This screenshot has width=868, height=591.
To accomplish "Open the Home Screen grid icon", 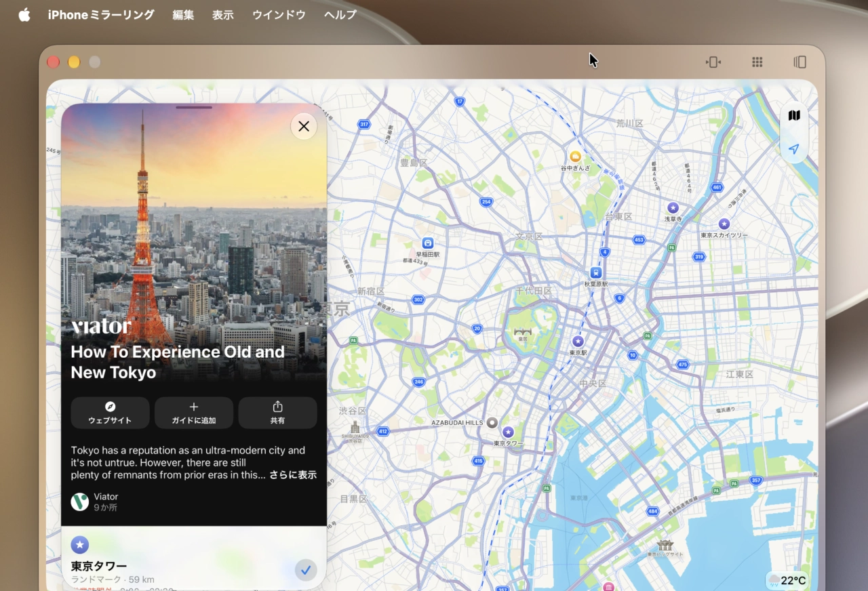I will point(757,62).
